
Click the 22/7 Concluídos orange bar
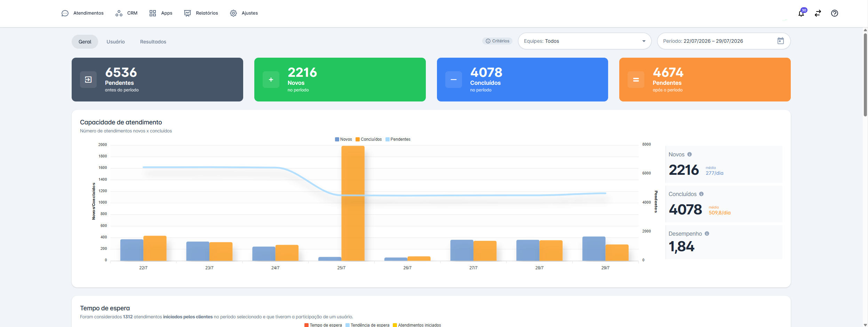(155, 248)
